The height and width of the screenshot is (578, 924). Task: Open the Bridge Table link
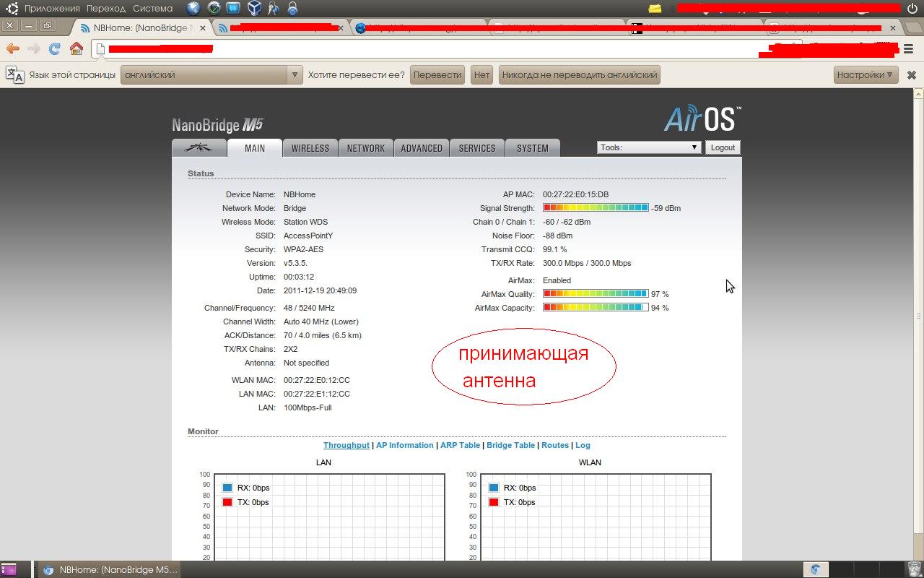[x=511, y=445]
